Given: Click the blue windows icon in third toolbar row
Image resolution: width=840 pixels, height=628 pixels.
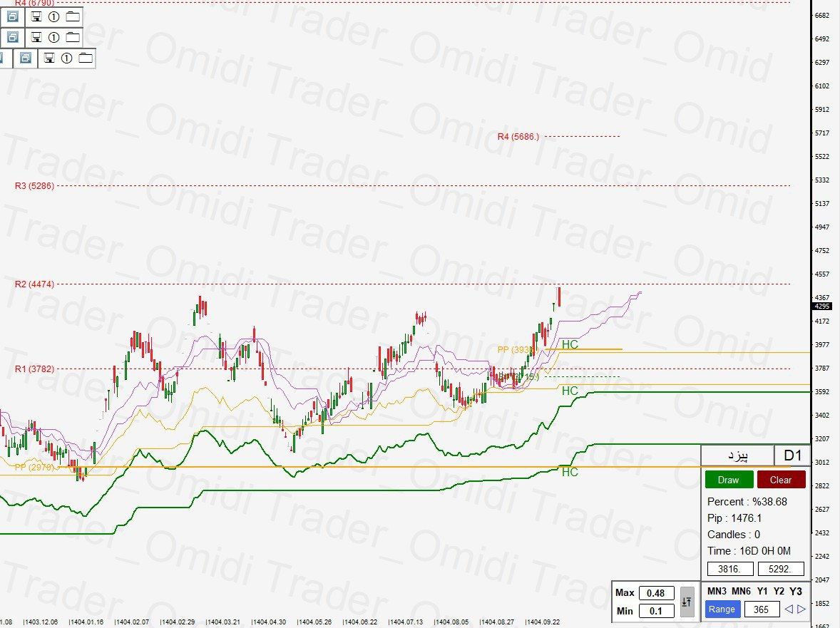Looking at the screenshot, I should point(26,58).
